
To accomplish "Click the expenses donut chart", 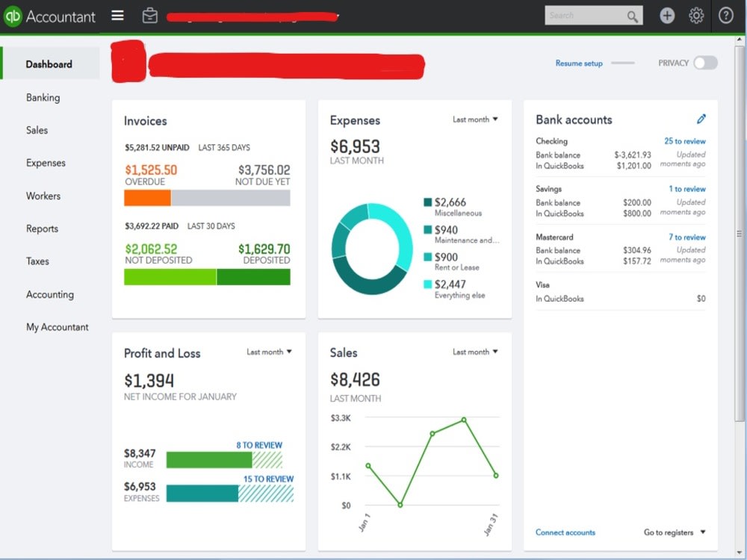I will pos(371,249).
